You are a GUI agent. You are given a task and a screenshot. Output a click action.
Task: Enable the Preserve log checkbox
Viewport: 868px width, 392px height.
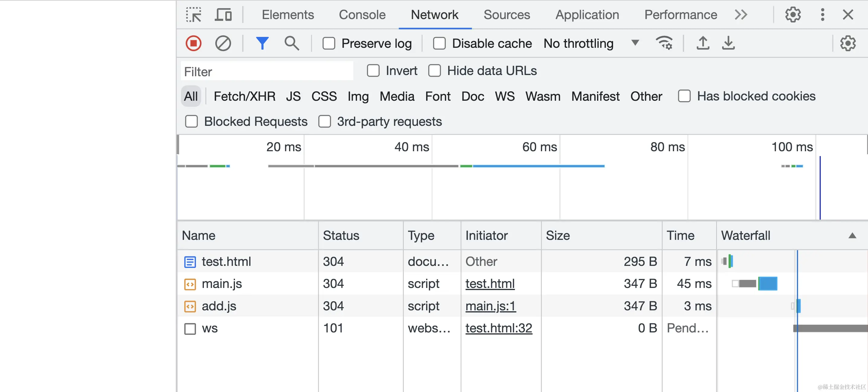point(329,44)
